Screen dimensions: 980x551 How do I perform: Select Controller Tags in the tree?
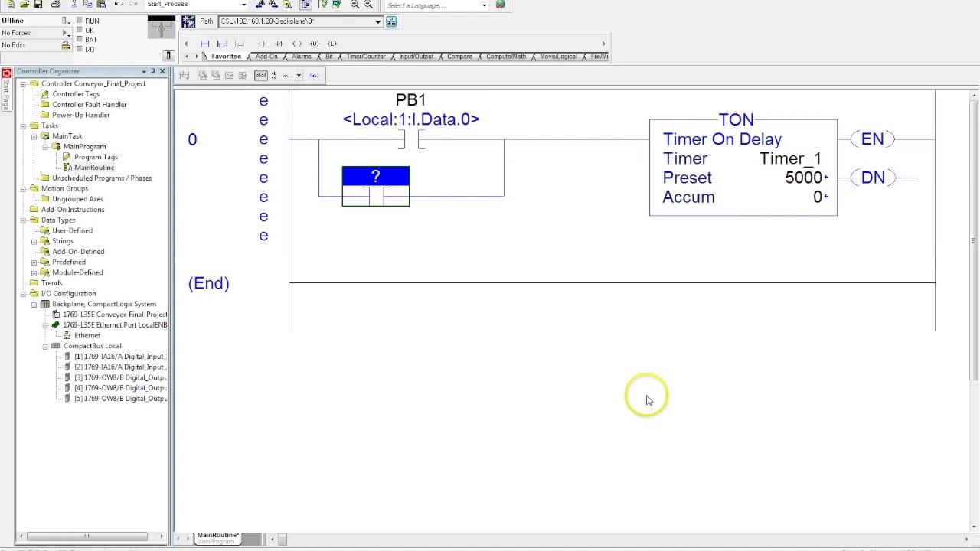click(x=76, y=94)
